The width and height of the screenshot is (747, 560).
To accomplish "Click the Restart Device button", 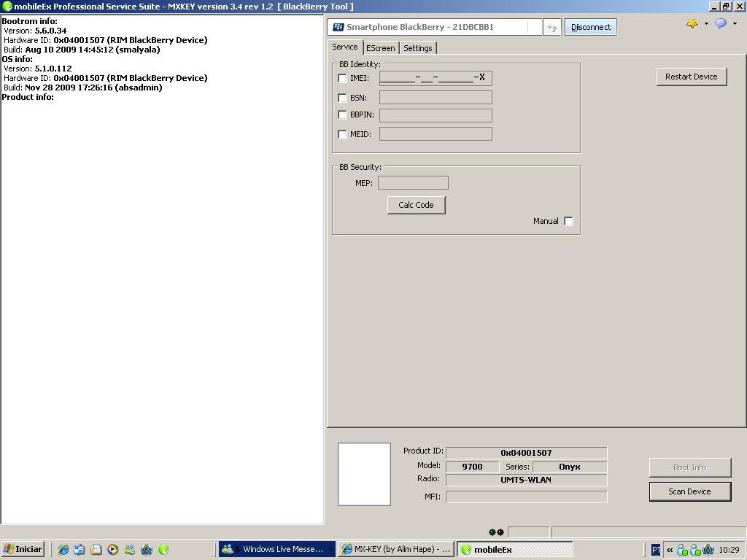I will click(x=691, y=77).
